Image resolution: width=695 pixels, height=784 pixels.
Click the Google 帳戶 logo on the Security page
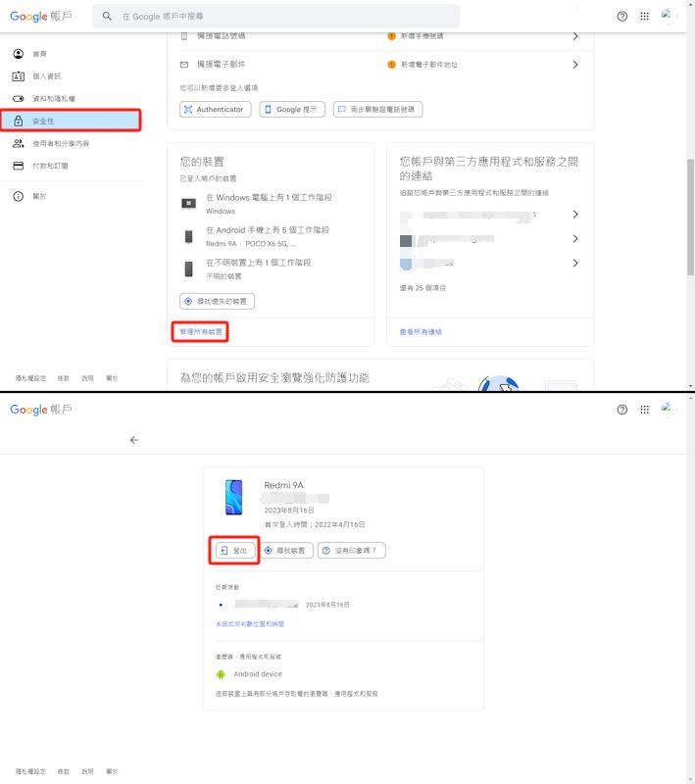click(41, 16)
